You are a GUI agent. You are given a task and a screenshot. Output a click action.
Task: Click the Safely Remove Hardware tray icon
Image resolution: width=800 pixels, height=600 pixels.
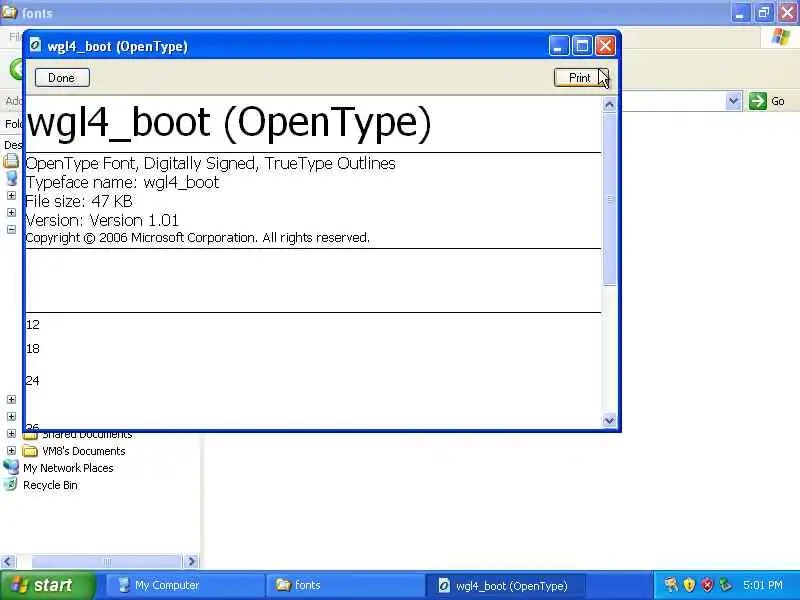pos(725,585)
